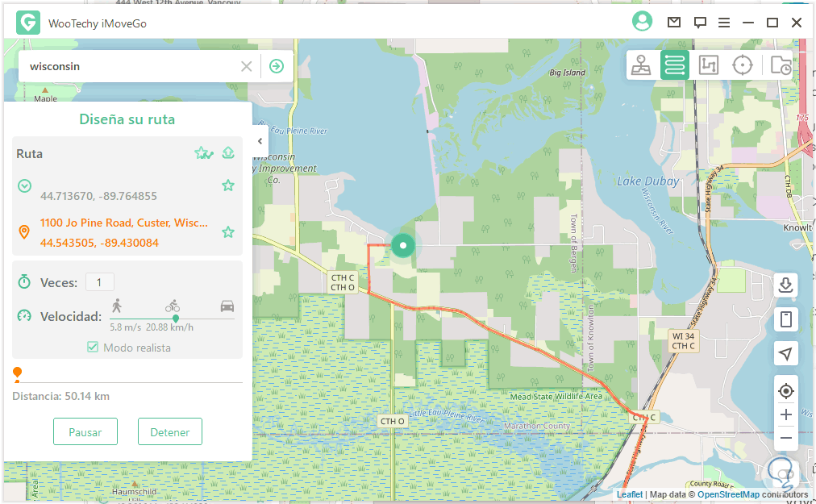
Task: Select the two-spot route mode icon
Action: point(675,65)
